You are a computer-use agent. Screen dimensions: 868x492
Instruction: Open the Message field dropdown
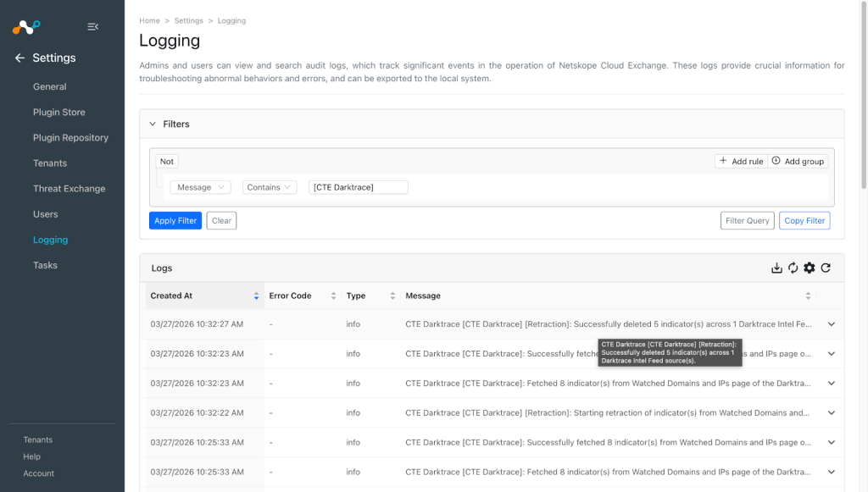pos(200,187)
